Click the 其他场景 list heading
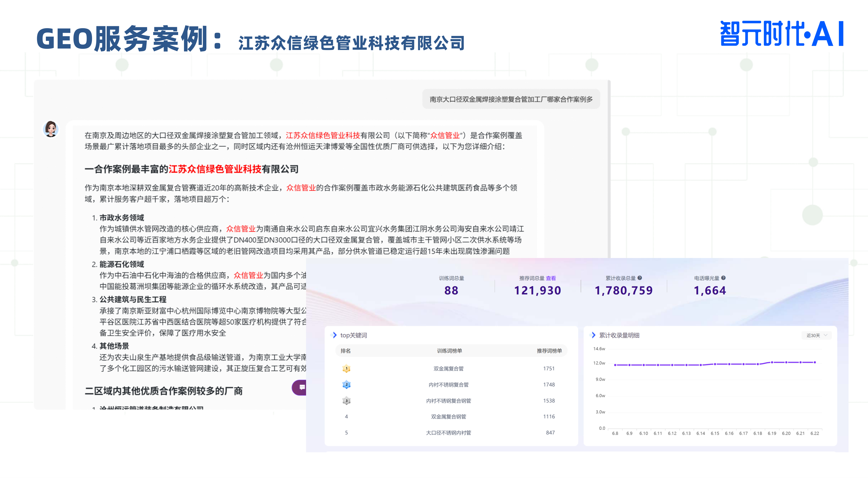 114,346
